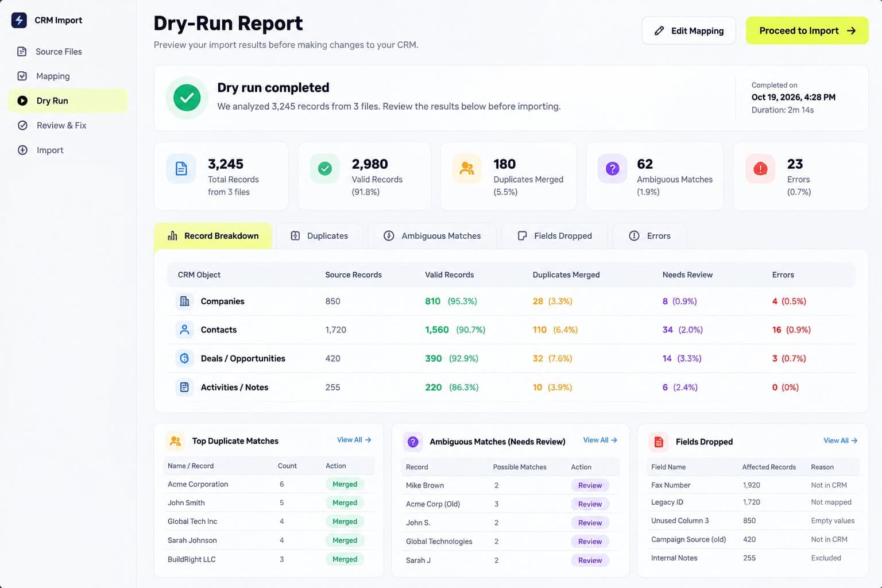Click the Campaign Source (old) field name
This screenshot has height=588, width=882.
coord(688,539)
